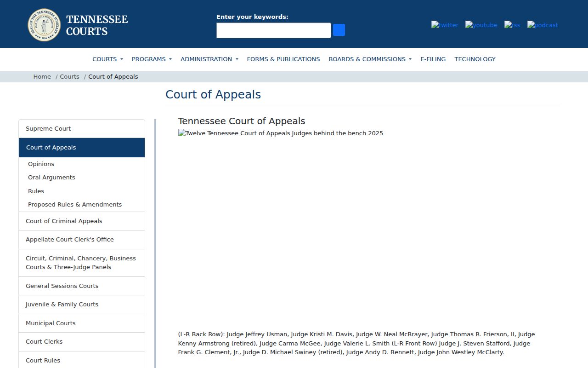Screen dimensions: 588x368
Task: Select General Sessions Courts in sidebar
Action: click(82, 286)
